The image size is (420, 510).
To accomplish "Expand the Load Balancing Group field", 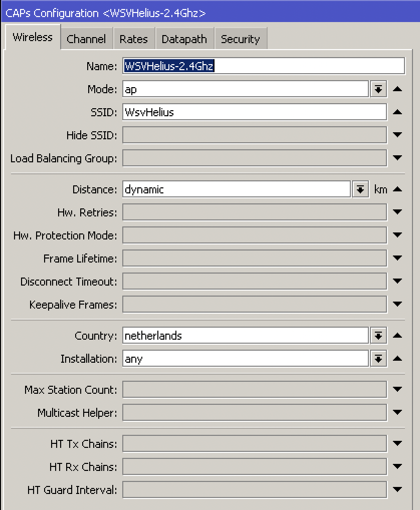I will (x=397, y=158).
